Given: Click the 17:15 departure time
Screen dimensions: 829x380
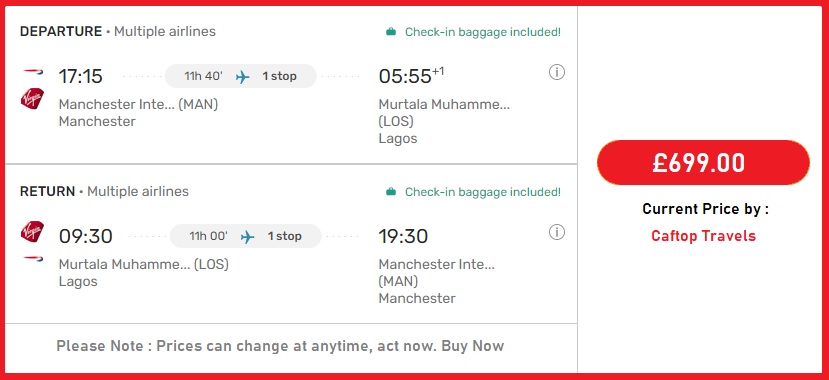Looking at the screenshot, I should pos(80,76).
